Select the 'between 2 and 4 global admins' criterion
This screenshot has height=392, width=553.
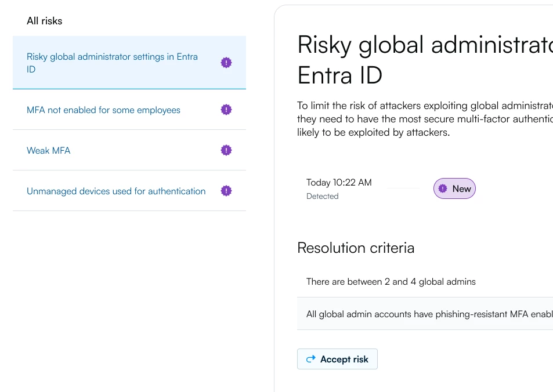391,282
